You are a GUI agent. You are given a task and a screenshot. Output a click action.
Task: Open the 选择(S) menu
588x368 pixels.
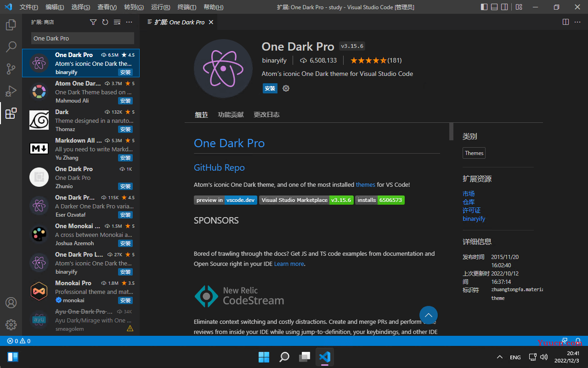coord(81,7)
